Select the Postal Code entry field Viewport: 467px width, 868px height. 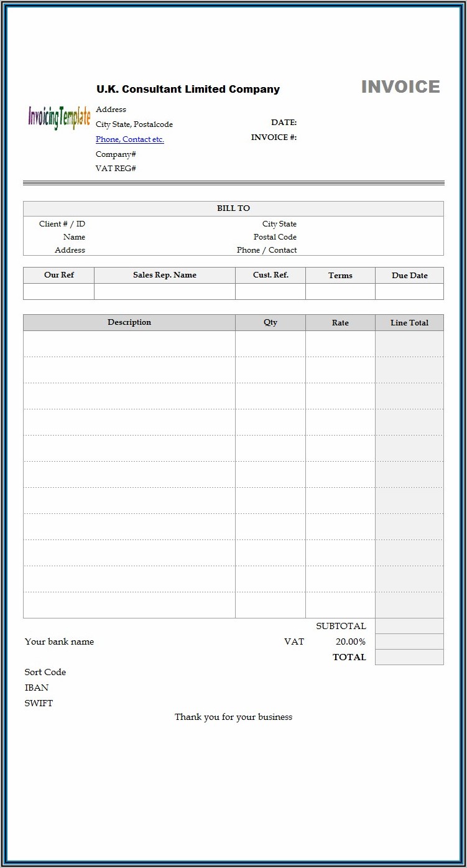(x=369, y=237)
